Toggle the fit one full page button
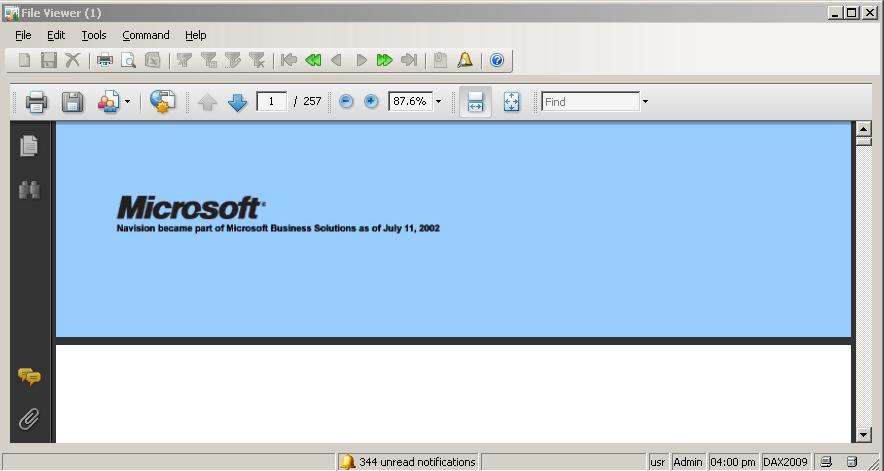 [x=511, y=102]
